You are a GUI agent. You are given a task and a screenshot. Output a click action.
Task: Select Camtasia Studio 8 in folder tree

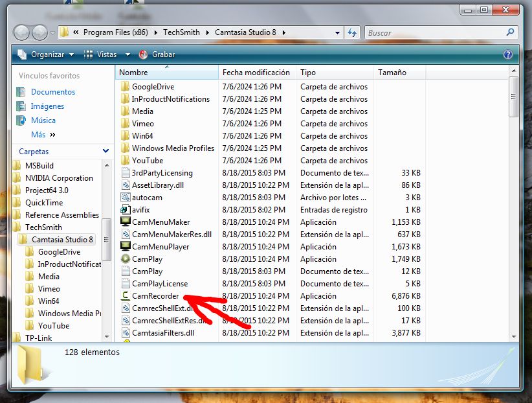(x=62, y=239)
